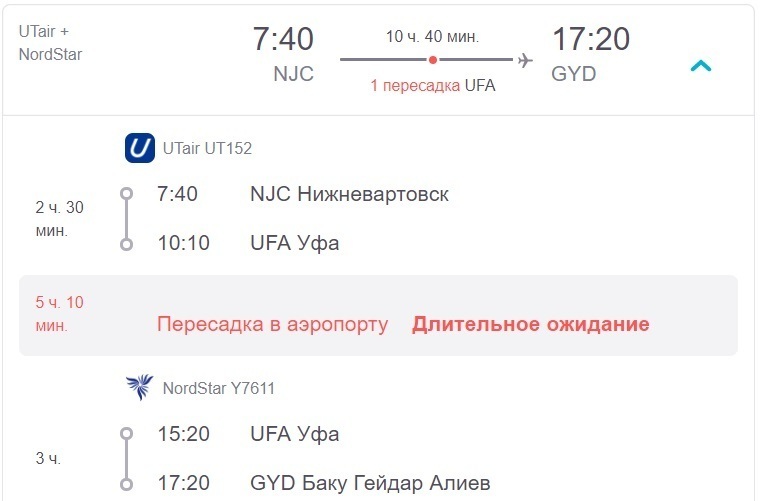Click Длительное ожидание warning label
This screenshot has width=762, height=501.
tap(531, 324)
